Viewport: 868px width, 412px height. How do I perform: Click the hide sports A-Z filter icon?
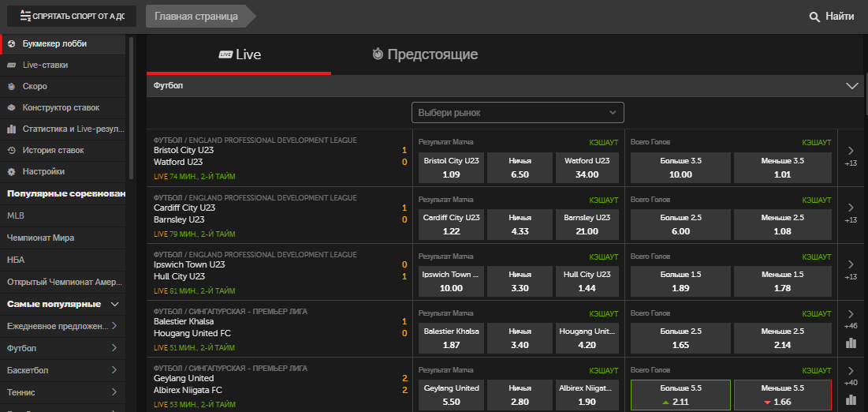pyautogui.click(x=25, y=16)
